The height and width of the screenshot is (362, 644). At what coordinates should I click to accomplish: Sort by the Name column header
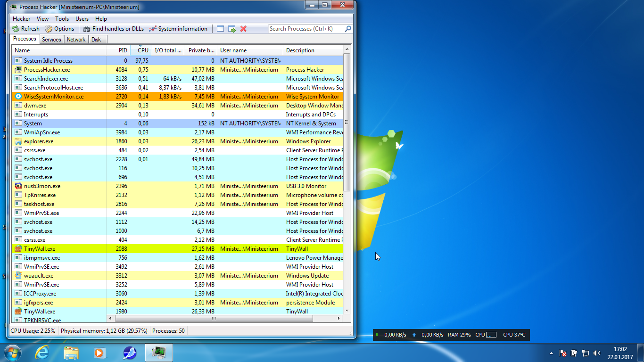[x=59, y=50]
